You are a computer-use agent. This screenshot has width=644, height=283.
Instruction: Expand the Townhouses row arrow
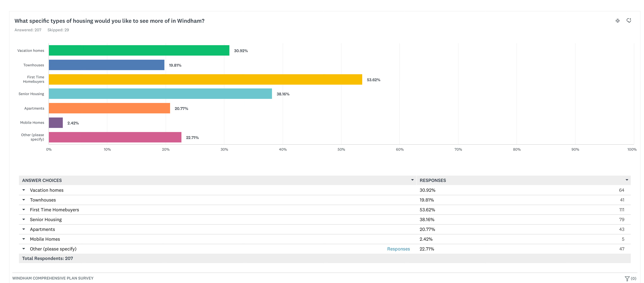click(x=24, y=200)
